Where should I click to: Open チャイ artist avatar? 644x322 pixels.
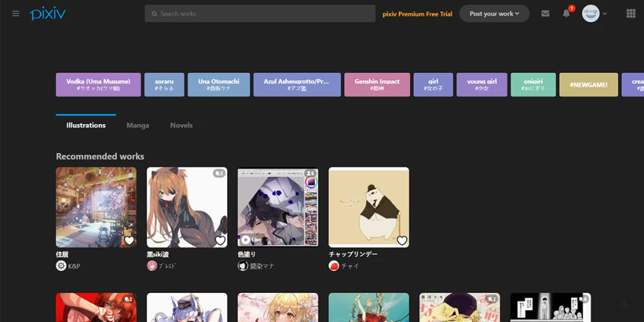pos(333,266)
